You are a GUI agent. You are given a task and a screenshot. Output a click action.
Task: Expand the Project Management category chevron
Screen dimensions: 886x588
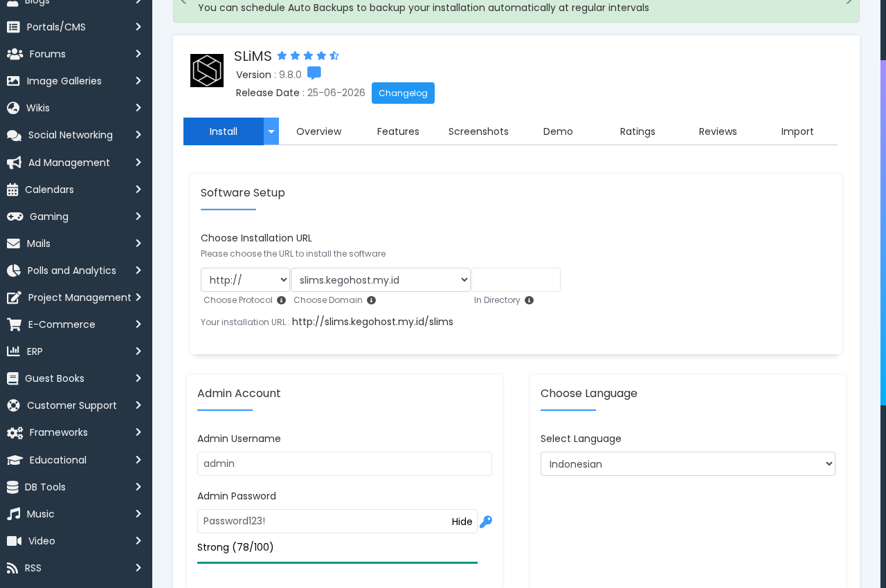(138, 297)
